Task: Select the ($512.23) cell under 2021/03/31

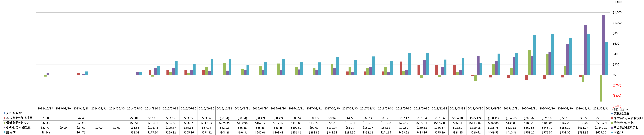Action: click(601, 123)
